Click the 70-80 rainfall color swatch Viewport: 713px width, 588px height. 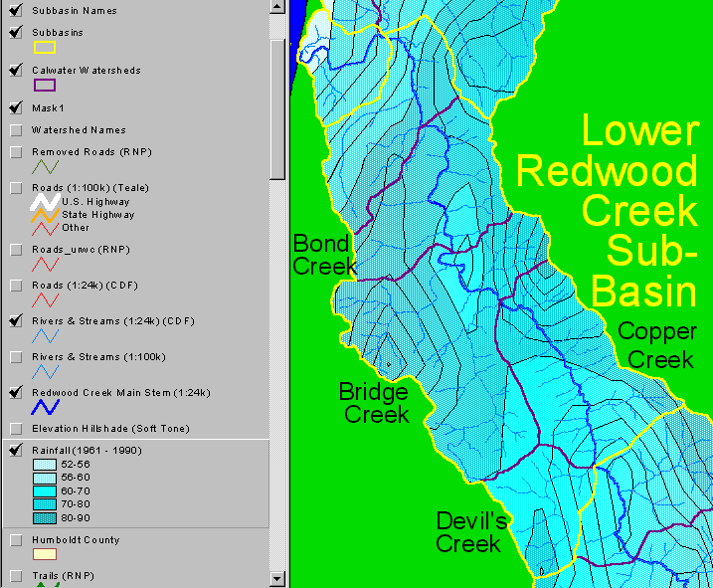(x=45, y=504)
